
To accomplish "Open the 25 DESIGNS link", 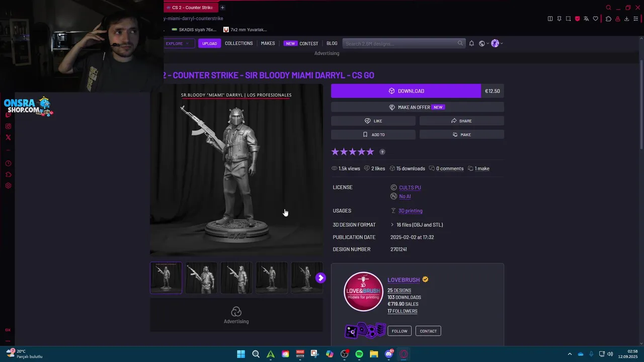I will click(399, 290).
